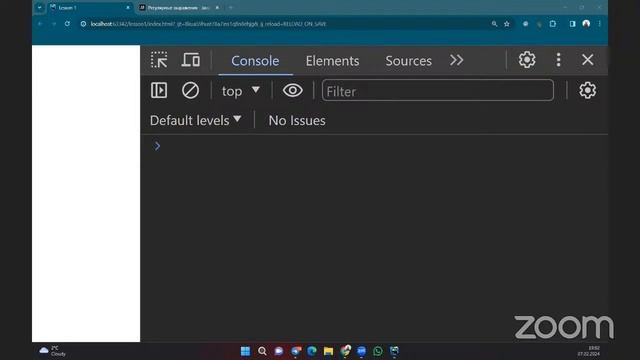This screenshot has width=640, height=360.
Task: Clear the console output
Action: click(x=190, y=90)
